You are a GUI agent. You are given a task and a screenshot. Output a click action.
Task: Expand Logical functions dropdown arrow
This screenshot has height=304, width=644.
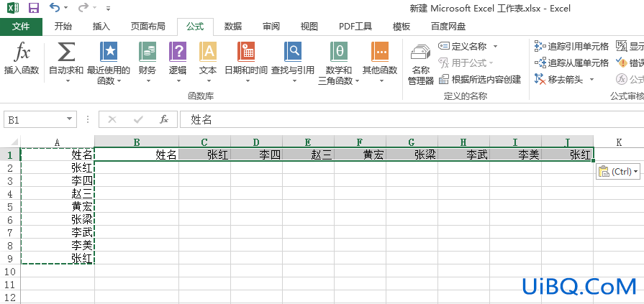(178, 80)
